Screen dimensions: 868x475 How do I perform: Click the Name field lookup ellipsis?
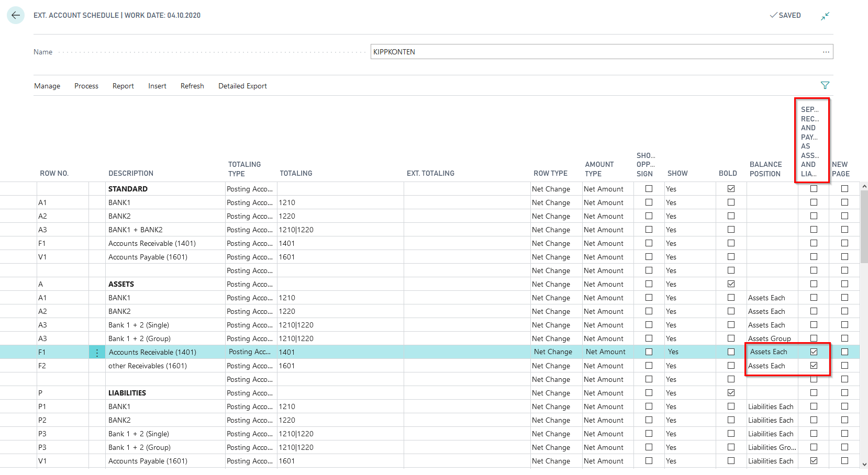826,52
